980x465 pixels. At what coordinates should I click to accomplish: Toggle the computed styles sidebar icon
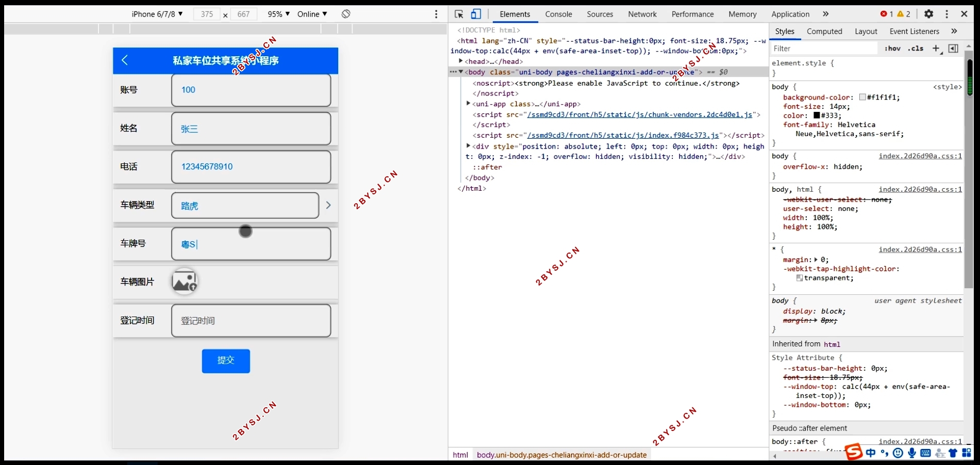pyautogui.click(x=953, y=48)
